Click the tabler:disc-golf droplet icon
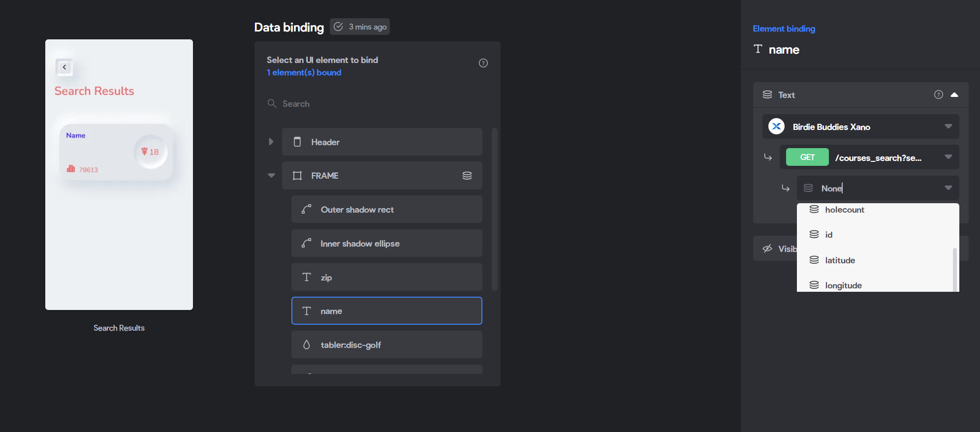 [307, 344]
